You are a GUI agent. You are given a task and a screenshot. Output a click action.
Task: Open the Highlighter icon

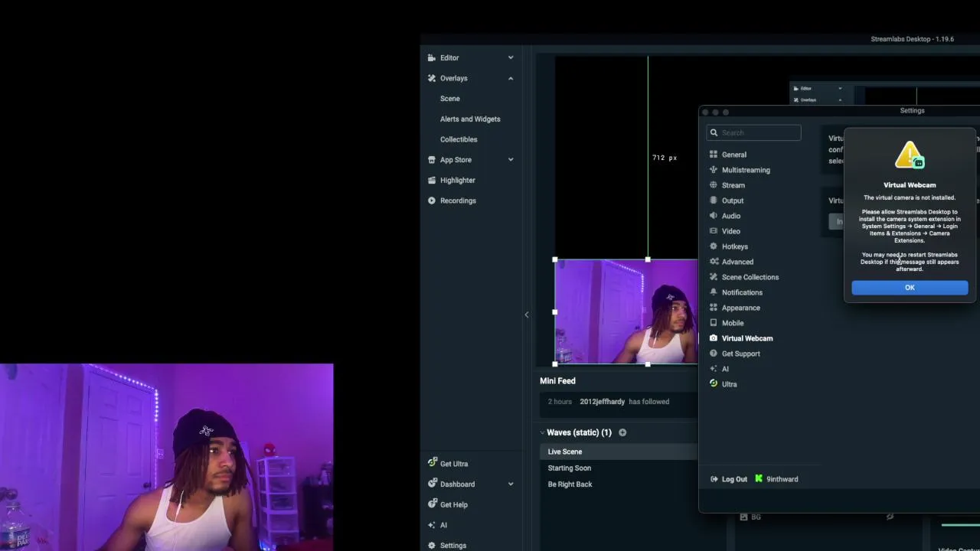tap(432, 180)
